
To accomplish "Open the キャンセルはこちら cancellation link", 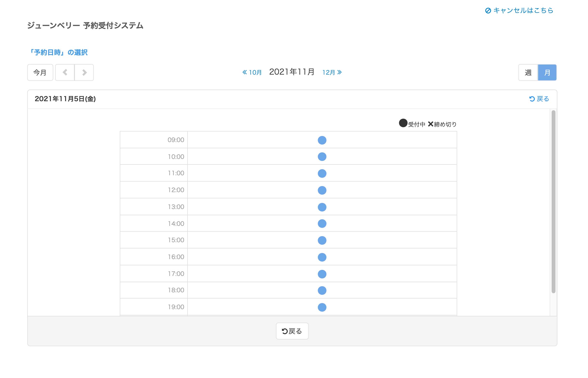I will click(x=519, y=10).
